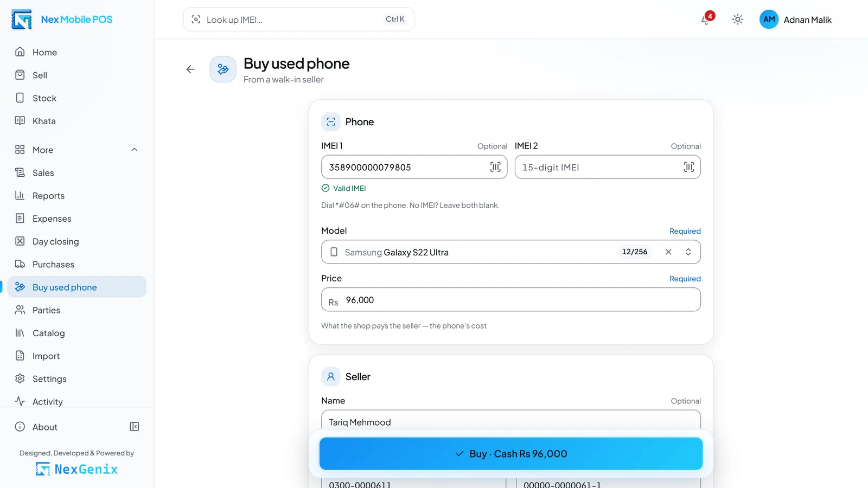Open Expenses in the sidebar
Screen dimensions: 868x488
(77, 219)
